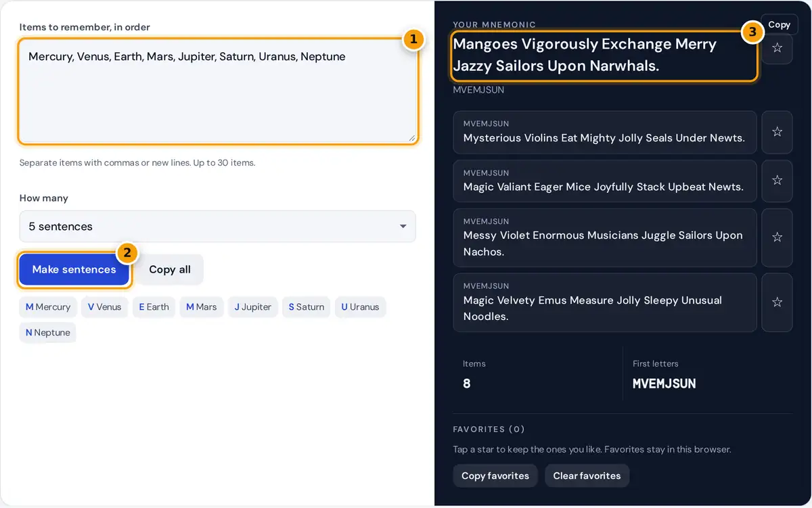This screenshot has width=812, height=508.
Task: Click the Copy all button
Action: pyautogui.click(x=170, y=269)
